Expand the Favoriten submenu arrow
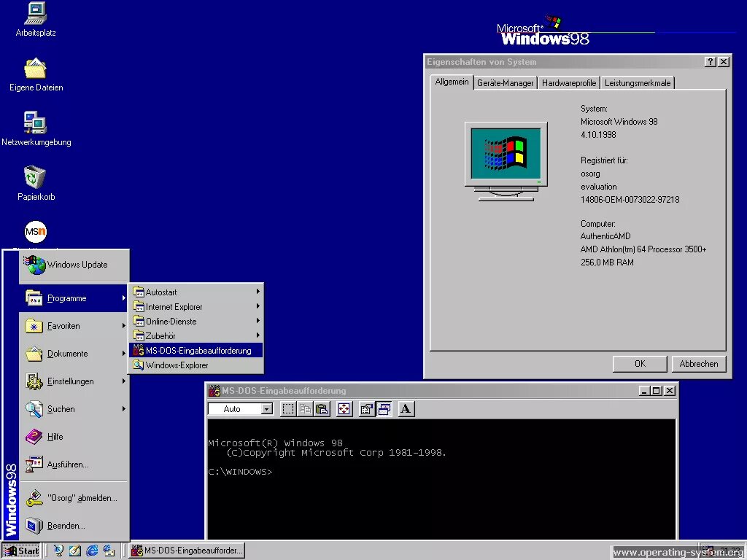 (124, 326)
